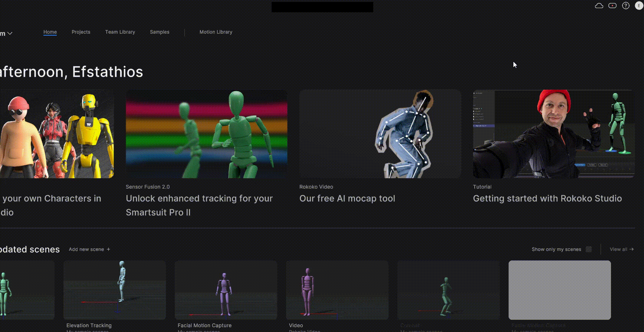Image resolution: width=644 pixels, height=332 pixels.
Task: Open the Elevation Tracking scene thumbnail
Action: coord(115,290)
